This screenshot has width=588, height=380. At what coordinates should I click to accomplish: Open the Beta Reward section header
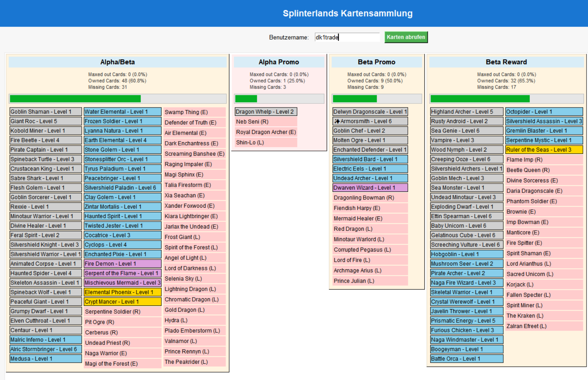(x=506, y=62)
